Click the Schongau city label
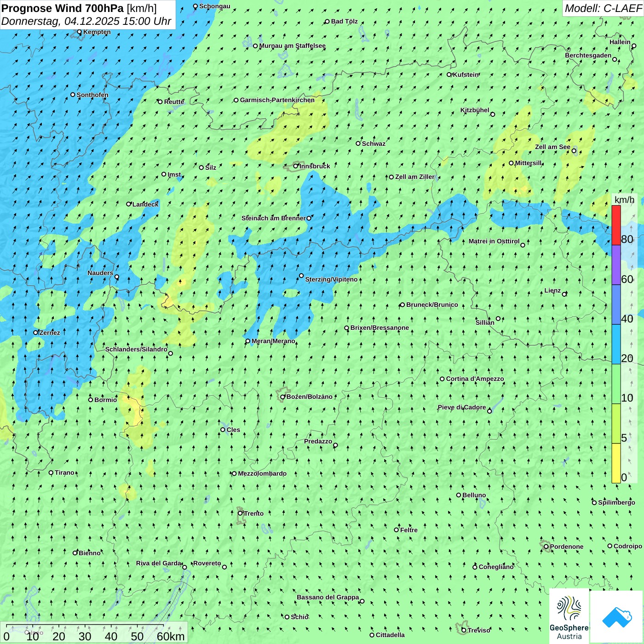 (215, 6)
